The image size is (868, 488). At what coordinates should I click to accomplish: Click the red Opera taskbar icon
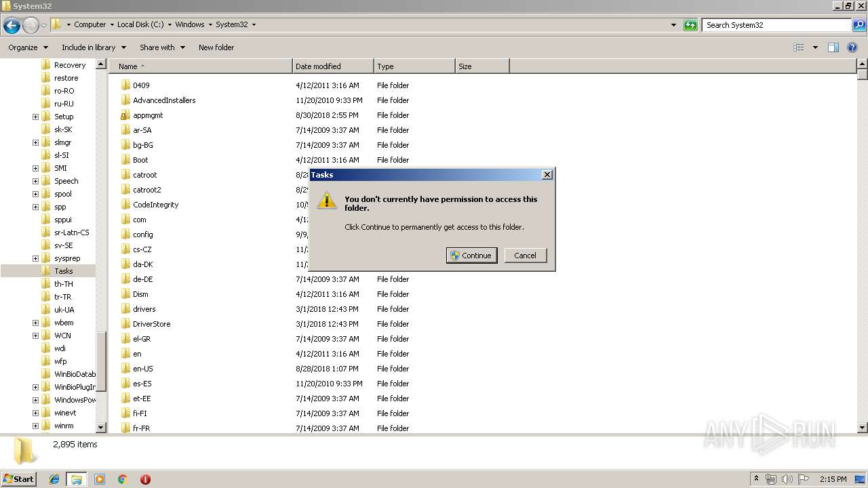click(x=145, y=479)
